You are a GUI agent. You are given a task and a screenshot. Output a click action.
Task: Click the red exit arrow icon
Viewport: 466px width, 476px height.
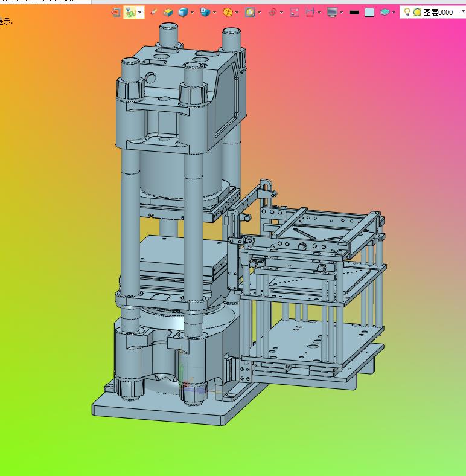[x=115, y=13]
